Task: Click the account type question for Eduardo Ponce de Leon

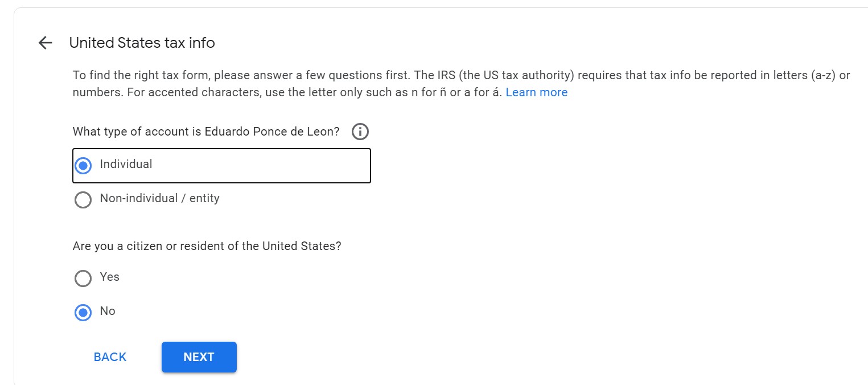Action: (x=206, y=132)
